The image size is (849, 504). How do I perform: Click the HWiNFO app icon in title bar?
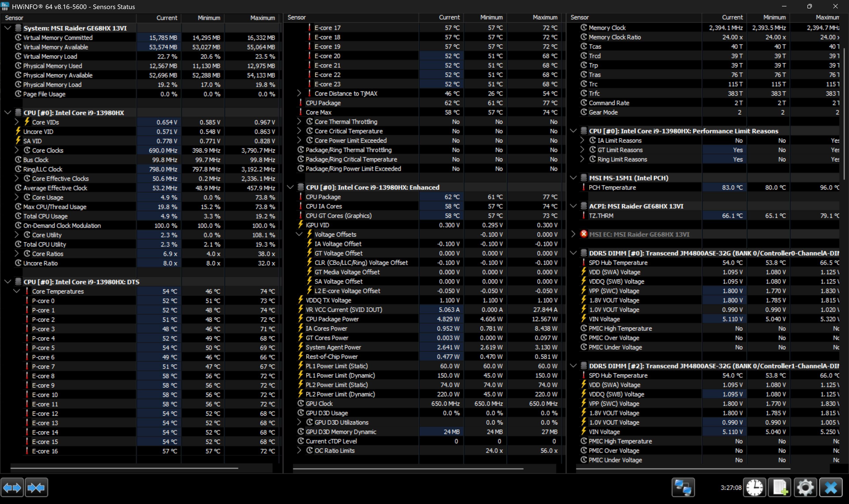pyautogui.click(x=5, y=6)
